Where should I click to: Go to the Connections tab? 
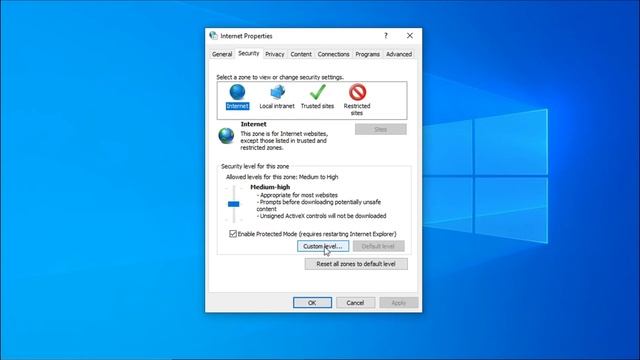pyautogui.click(x=333, y=54)
